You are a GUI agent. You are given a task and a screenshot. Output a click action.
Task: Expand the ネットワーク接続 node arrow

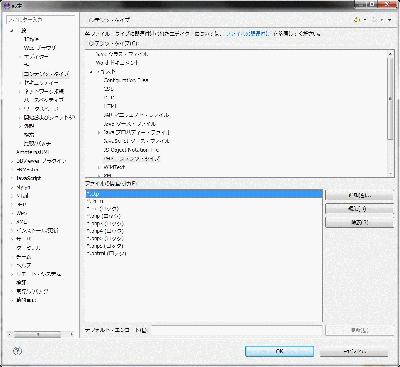(20, 91)
